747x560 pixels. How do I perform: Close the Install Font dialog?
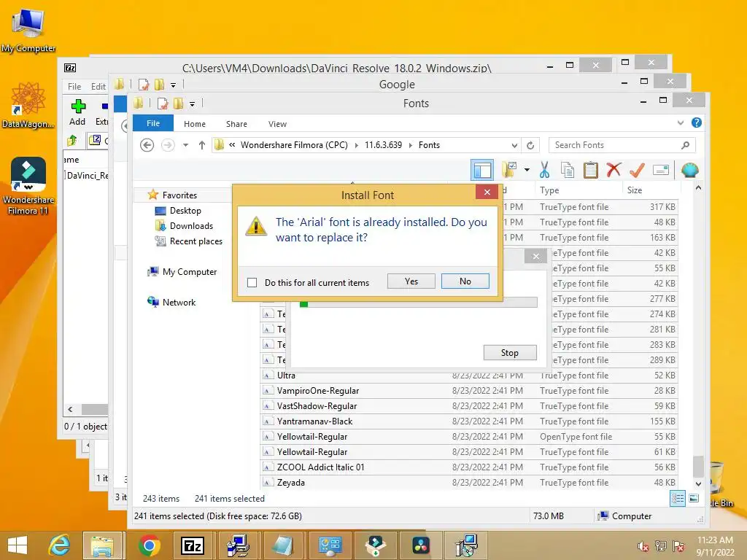(x=487, y=192)
